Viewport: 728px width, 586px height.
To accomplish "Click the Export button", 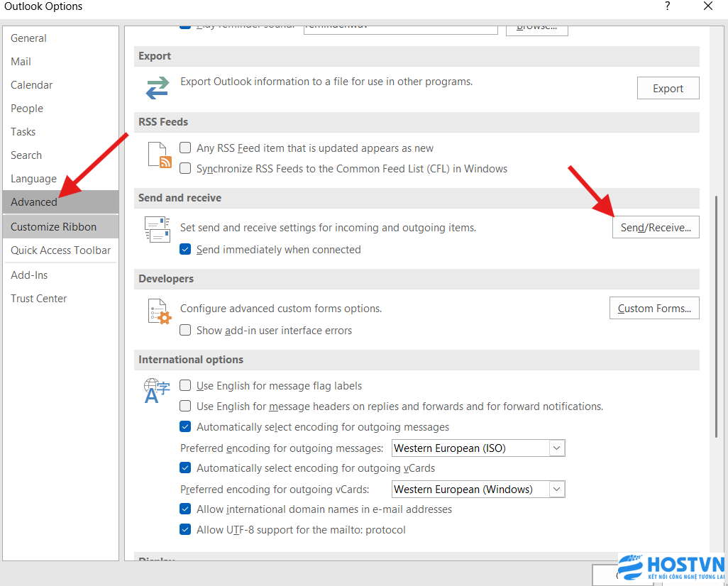I will (668, 89).
